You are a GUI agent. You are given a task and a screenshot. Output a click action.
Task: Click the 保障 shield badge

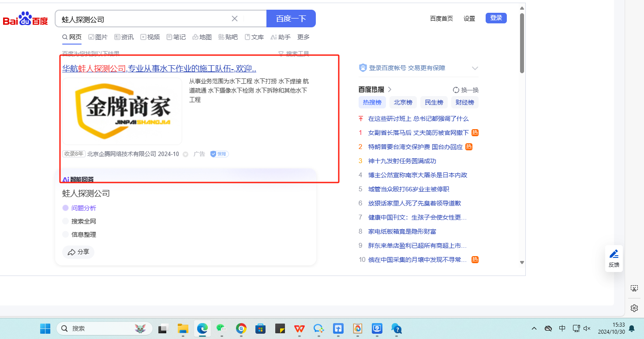click(x=219, y=154)
